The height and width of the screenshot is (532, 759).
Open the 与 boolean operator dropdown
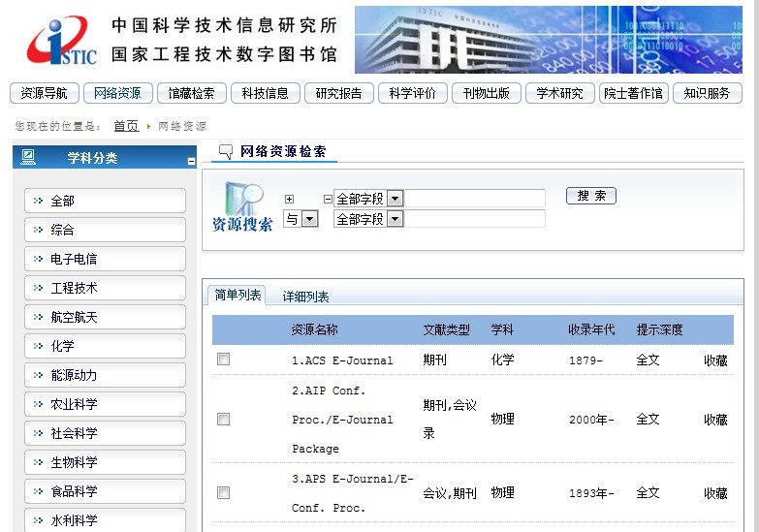click(x=310, y=219)
